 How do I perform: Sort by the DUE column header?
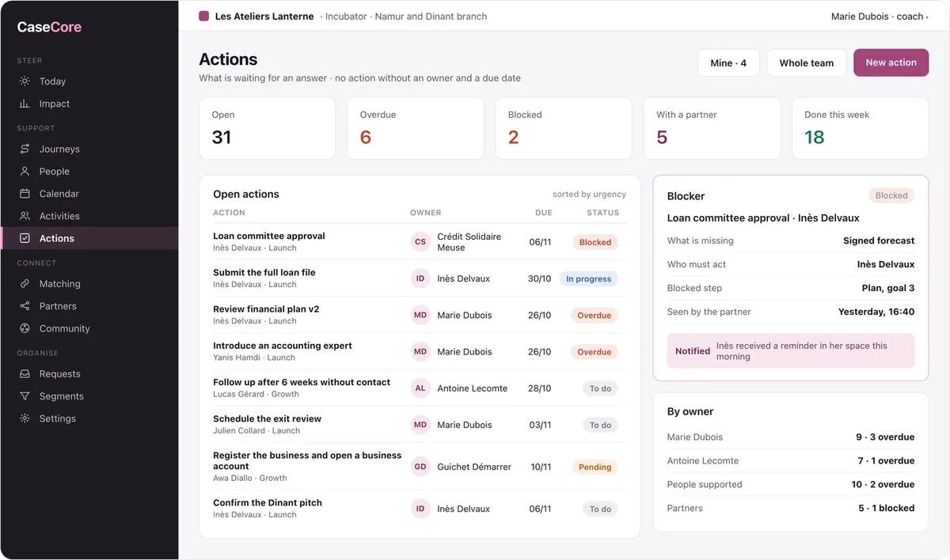(x=543, y=213)
